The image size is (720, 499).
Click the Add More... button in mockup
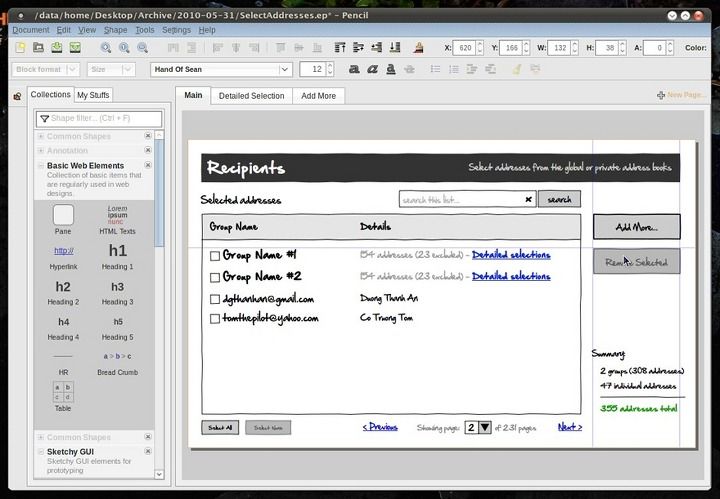636,227
